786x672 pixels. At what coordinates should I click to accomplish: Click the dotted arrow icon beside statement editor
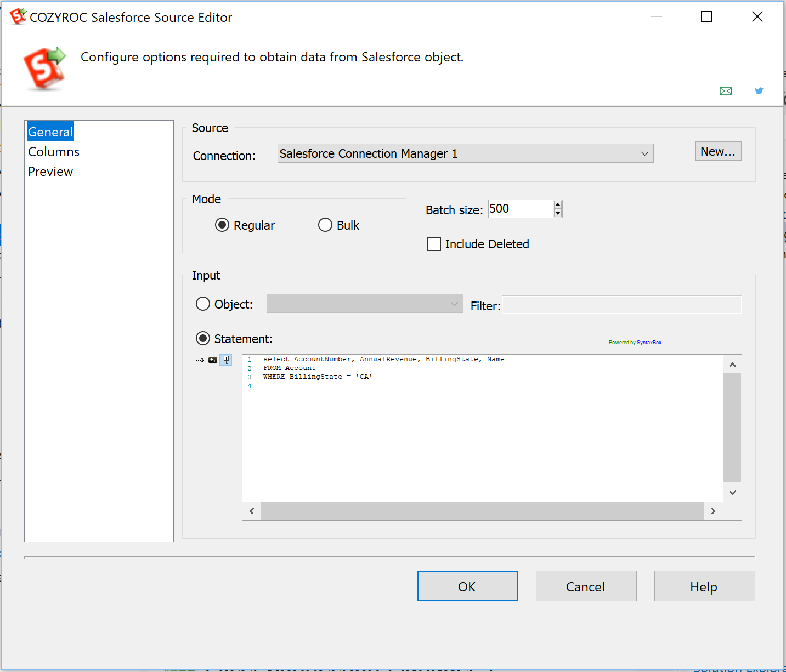[x=200, y=360]
